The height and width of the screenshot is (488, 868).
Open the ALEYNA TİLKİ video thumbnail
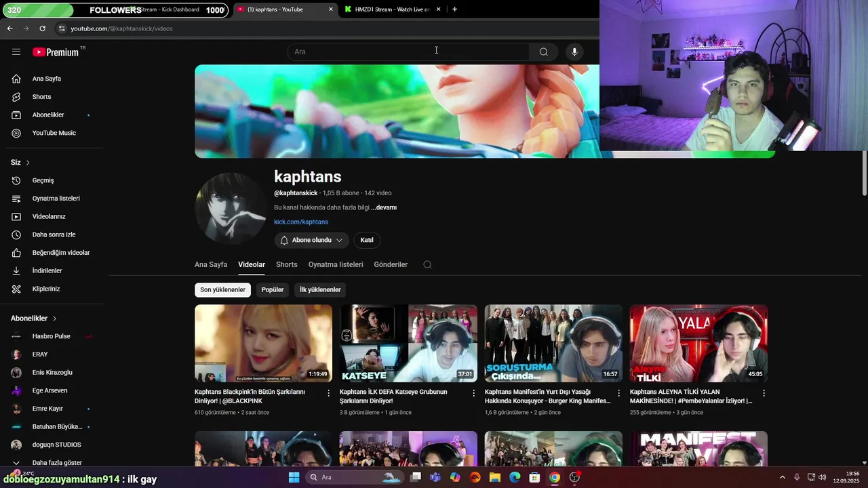(698, 343)
